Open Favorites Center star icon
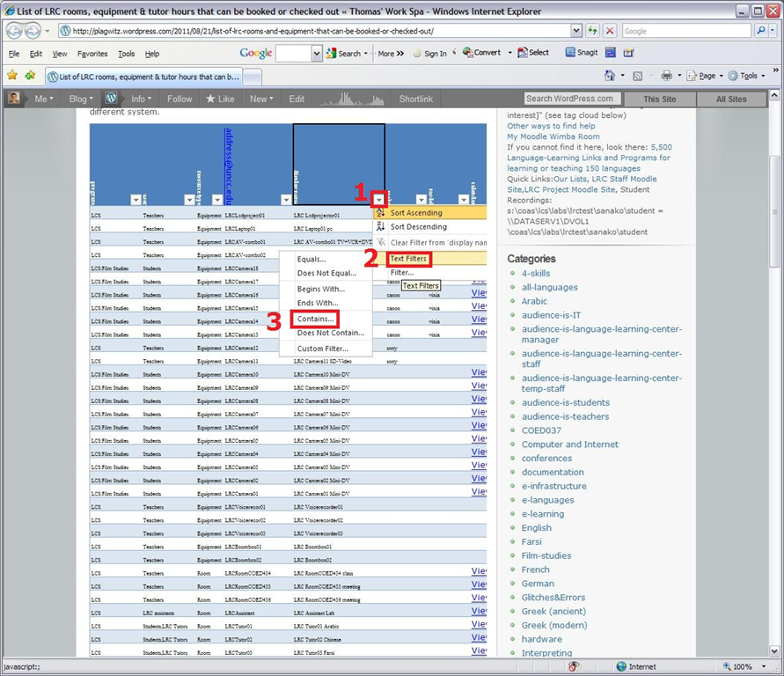Screen dimensions: 784x676 (12, 77)
